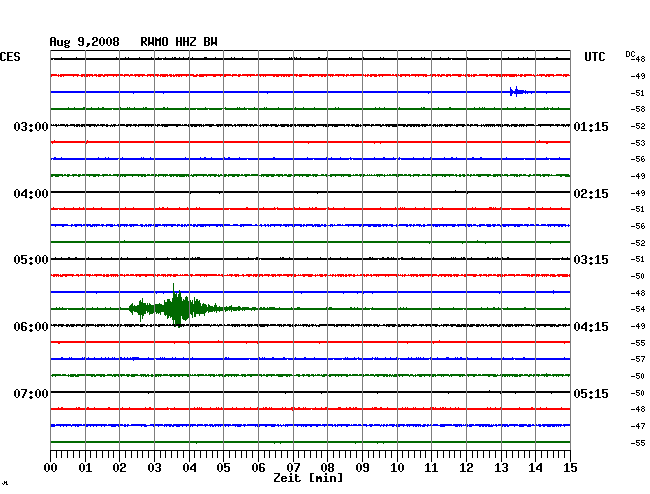650x494 pixels.
Task: Select the 05:00 local time label
Action: (x=31, y=260)
